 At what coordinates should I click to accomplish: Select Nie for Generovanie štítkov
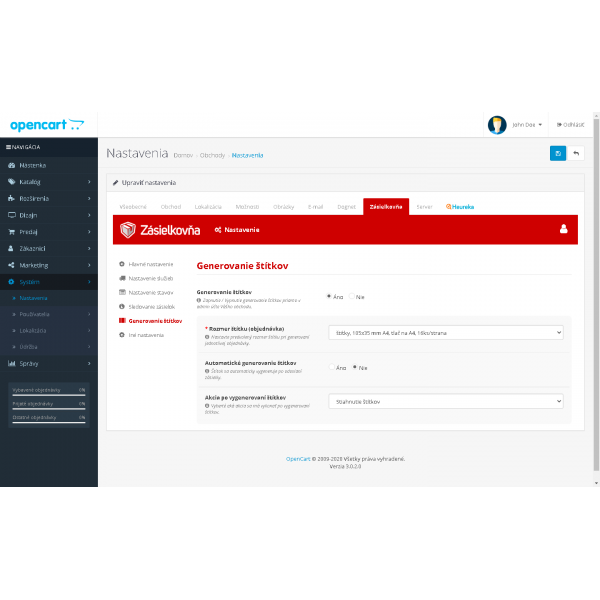click(x=352, y=296)
